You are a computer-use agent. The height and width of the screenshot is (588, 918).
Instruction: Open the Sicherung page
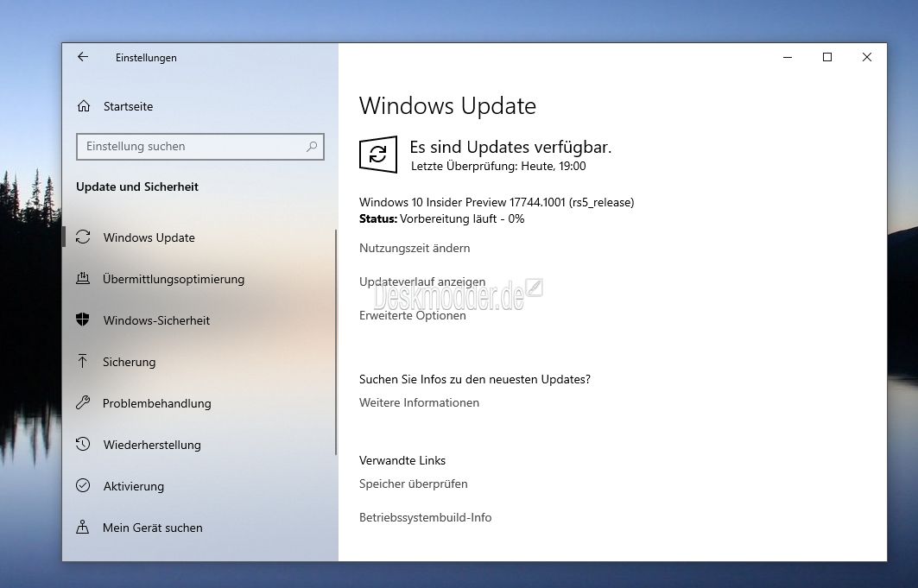pyautogui.click(x=130, y=362)
